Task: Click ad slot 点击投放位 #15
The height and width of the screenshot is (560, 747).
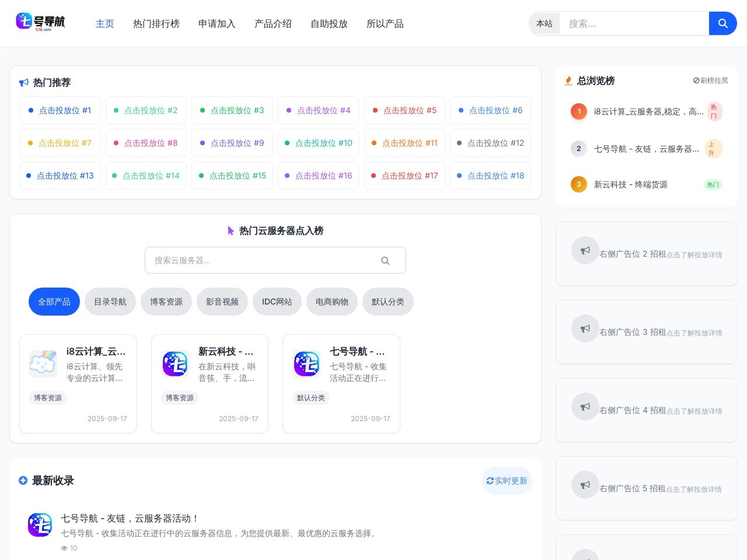Action: pos(232,176)
